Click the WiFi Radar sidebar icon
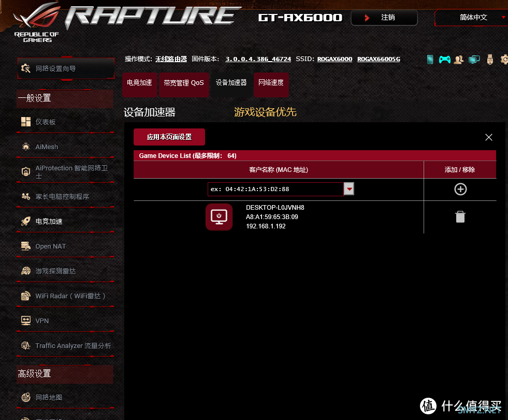 26,296
